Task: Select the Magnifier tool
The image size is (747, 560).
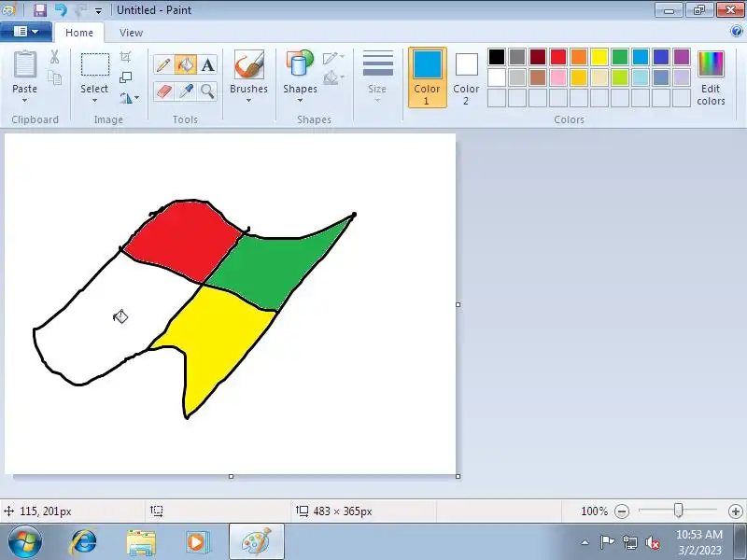Action: [x=207, y=91]
